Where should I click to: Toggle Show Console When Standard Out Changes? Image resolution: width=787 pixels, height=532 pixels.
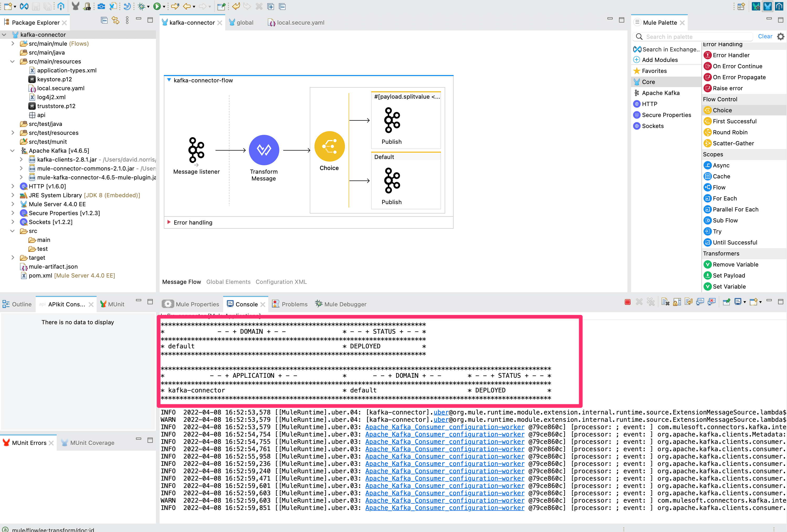click(x=699, y=301)
